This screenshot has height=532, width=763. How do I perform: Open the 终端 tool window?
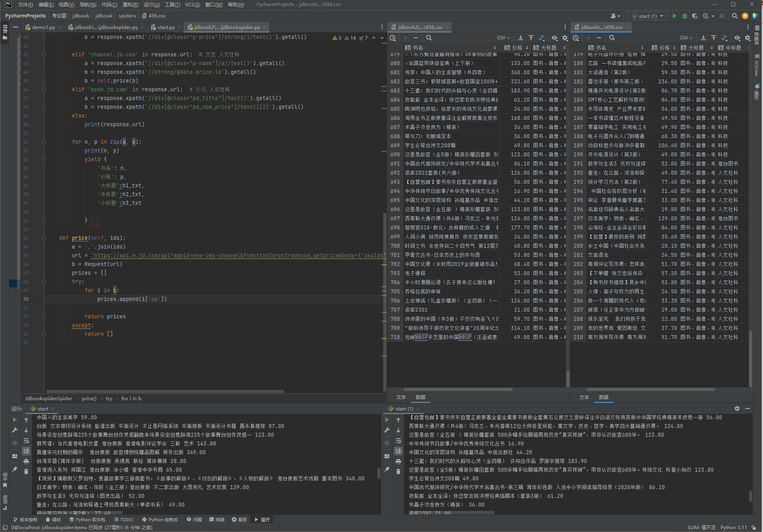[217, 520]
